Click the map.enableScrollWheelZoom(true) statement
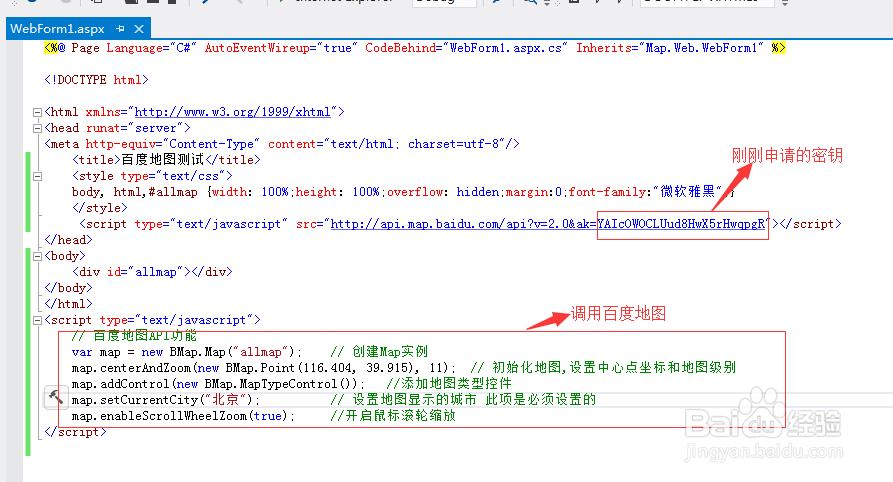 click(x=183, y=416)
